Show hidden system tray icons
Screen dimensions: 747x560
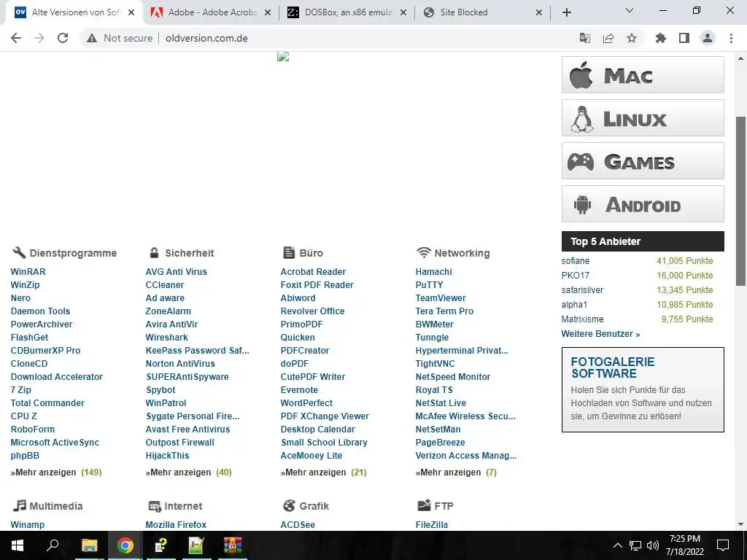tap(617, 545)
